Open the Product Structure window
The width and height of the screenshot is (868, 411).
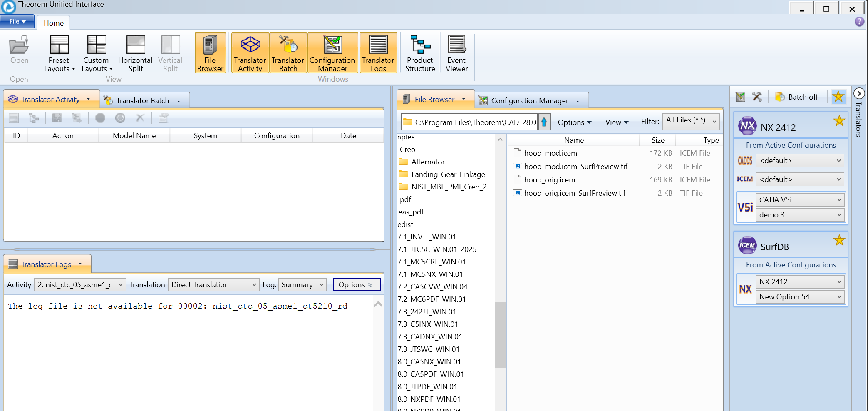tap(420, 53)
